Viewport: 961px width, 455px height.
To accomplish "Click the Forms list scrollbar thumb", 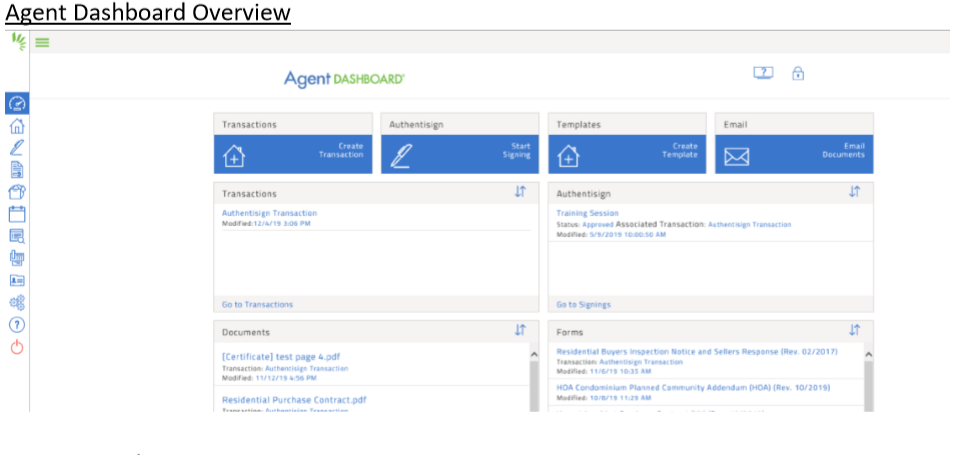I will click(868, 386).
